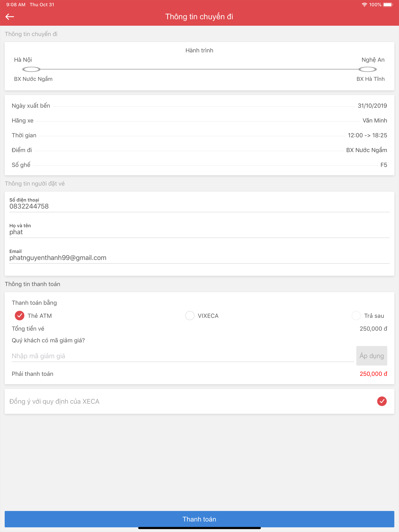Viewport: 399px width, 532px height.
Task: Select Trả sau payment option
Action: [x=356, y=315]
